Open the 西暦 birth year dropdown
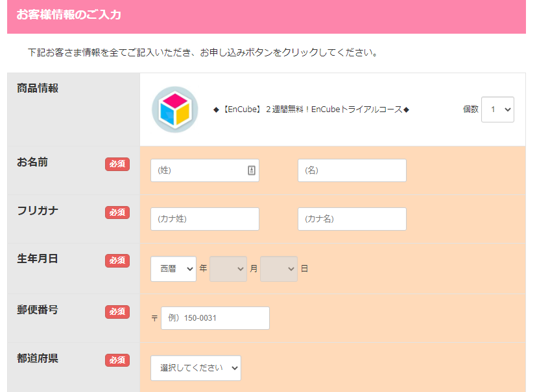The width and height of the screenshot is (537, 392). point(173,269)
